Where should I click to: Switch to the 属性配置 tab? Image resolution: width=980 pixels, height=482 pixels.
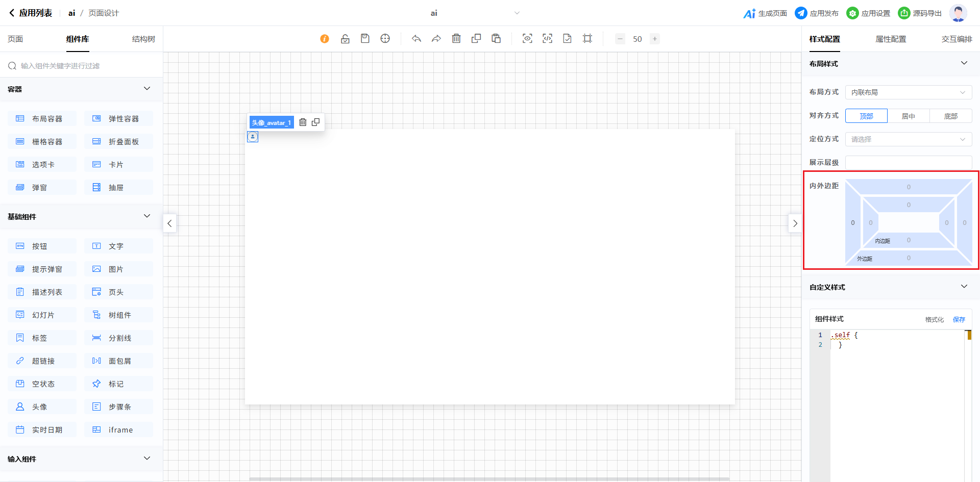click(x=891, y=39)
